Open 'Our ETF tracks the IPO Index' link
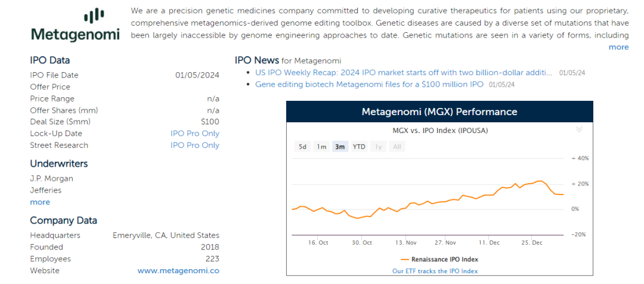Viewport: 644px width, 284px height. pyautogui.click(x=435, y=271)
